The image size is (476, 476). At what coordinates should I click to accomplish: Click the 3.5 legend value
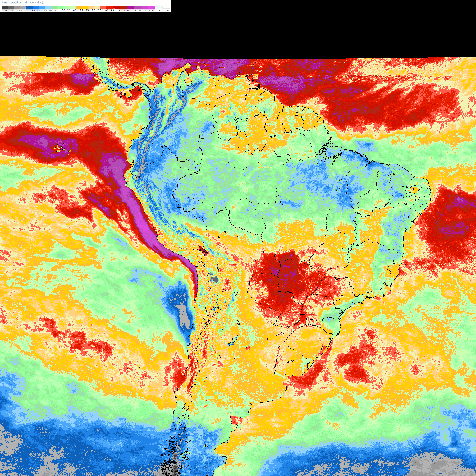click(x=45, y=10)
